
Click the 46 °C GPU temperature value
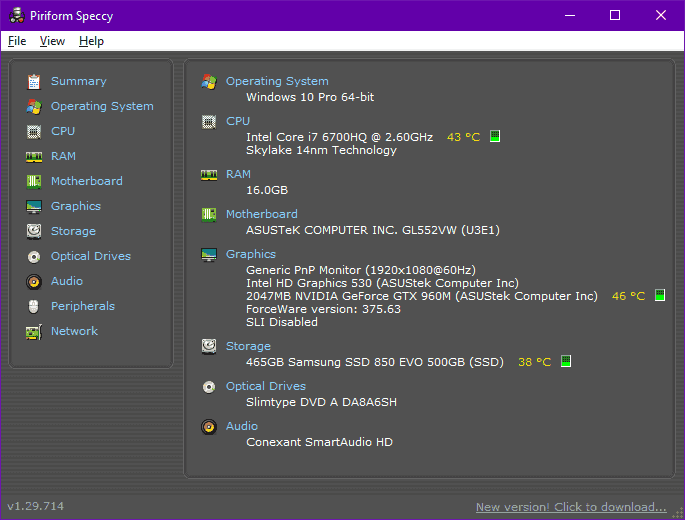point(628,296)
